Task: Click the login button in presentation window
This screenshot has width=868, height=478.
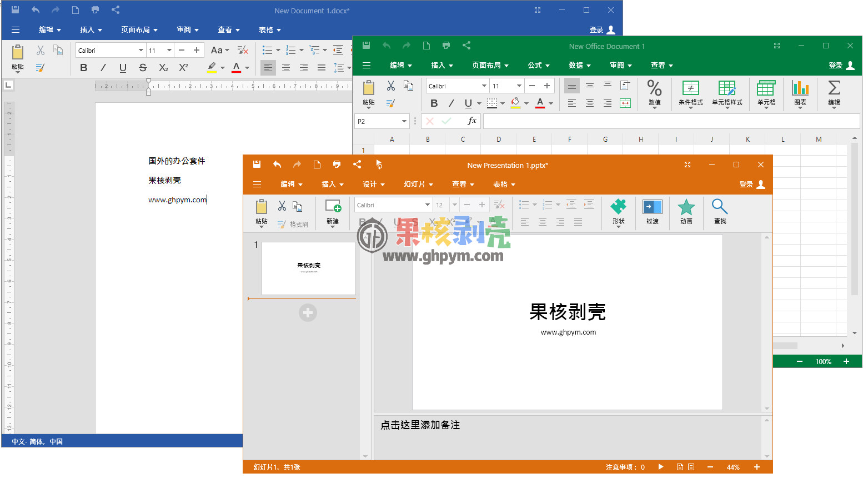Action: 752,185
